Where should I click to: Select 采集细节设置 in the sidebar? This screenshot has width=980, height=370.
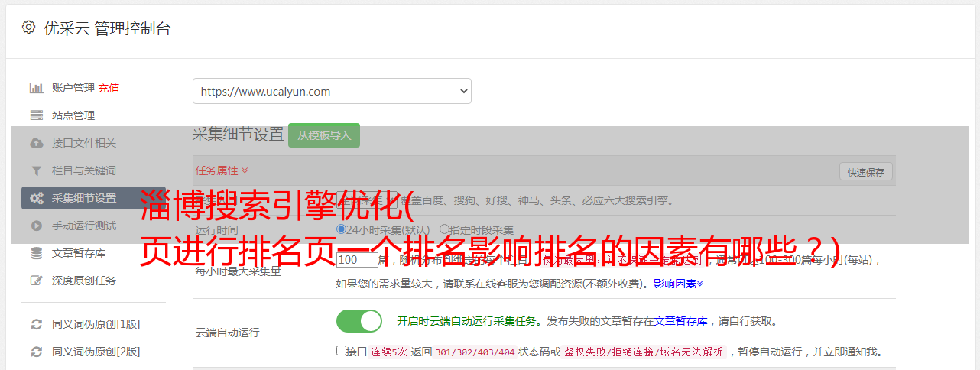tap(93, 198)
